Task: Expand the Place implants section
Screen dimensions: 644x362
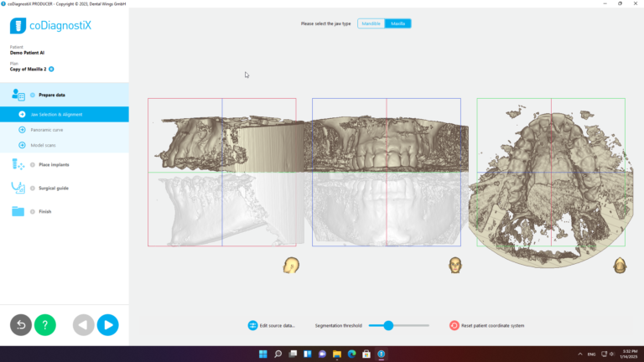Action: (54, 164)
